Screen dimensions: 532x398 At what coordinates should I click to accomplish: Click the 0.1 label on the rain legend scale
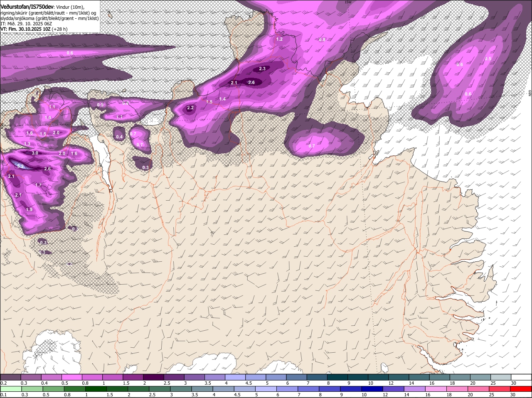click(x=3, y=395)
